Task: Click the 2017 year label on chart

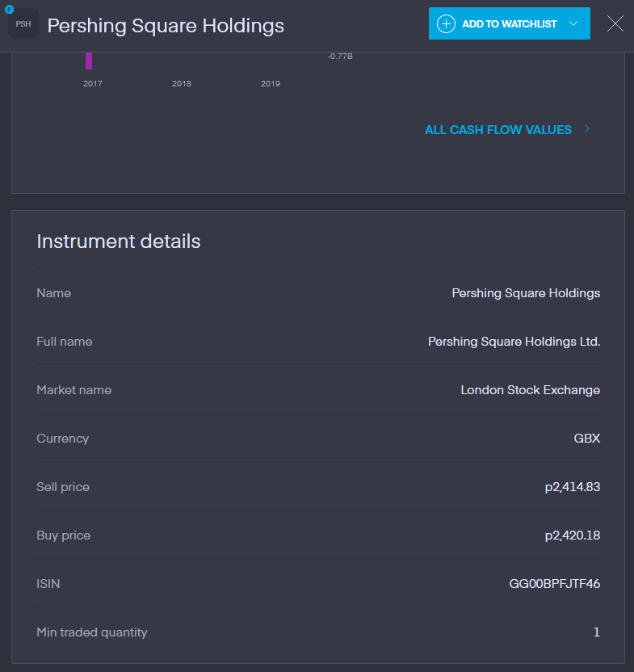Action: [x=93, y=84]
